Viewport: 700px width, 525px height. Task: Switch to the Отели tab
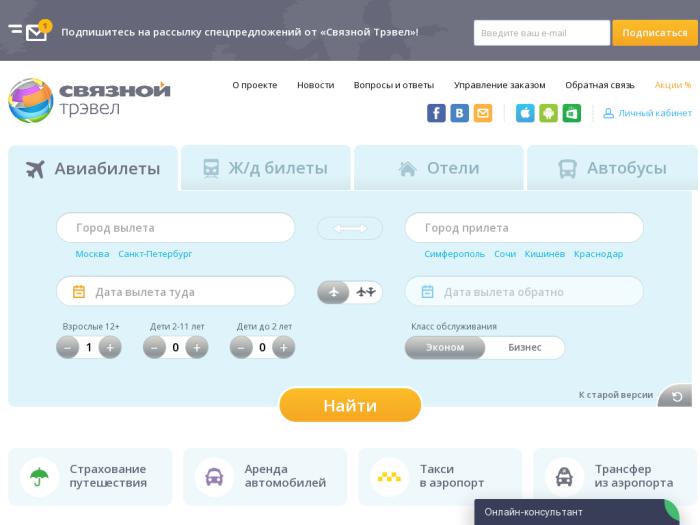439,168
